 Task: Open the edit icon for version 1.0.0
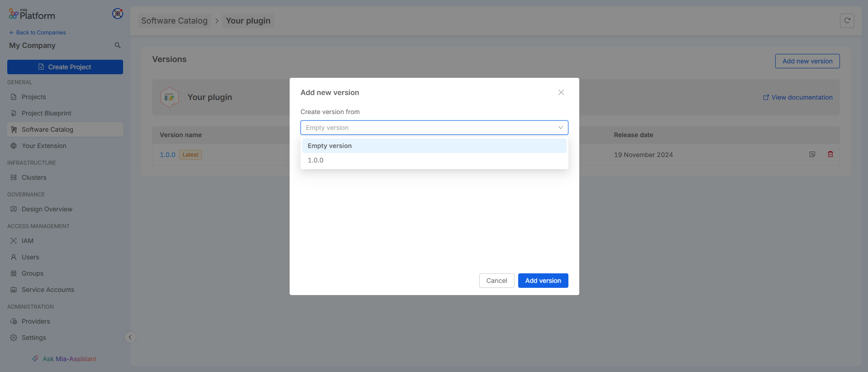point(812,154)
